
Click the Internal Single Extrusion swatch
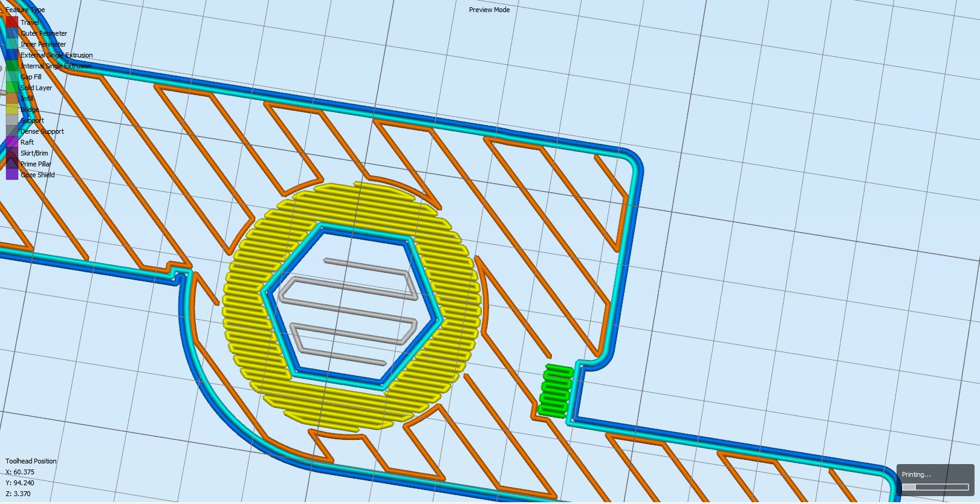click(x=12, y=66)
